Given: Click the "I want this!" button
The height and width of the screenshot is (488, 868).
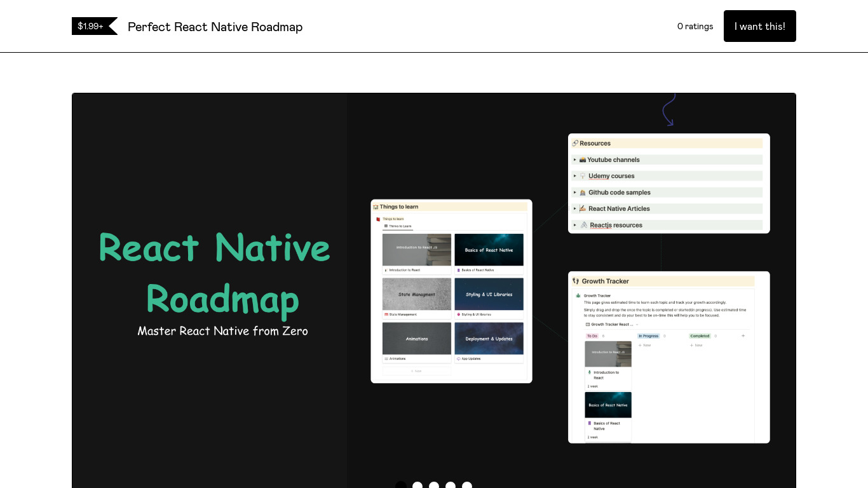Looking at the screenshot, I should 759,26.
